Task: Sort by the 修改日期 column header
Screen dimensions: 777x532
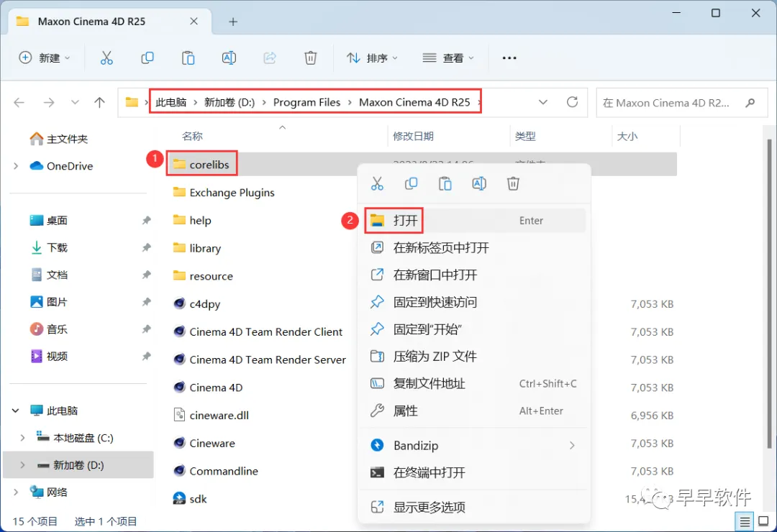Action: point(413,136)
